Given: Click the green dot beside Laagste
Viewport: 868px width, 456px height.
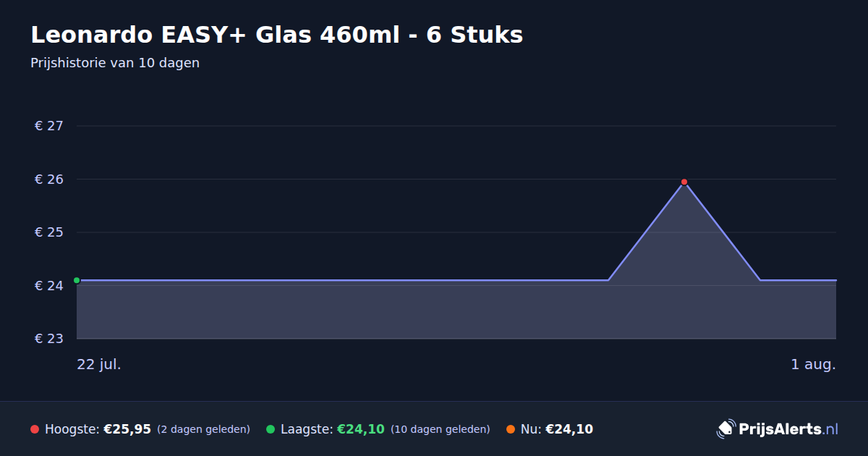Looking at the screenshot, I should pos(271,429).
